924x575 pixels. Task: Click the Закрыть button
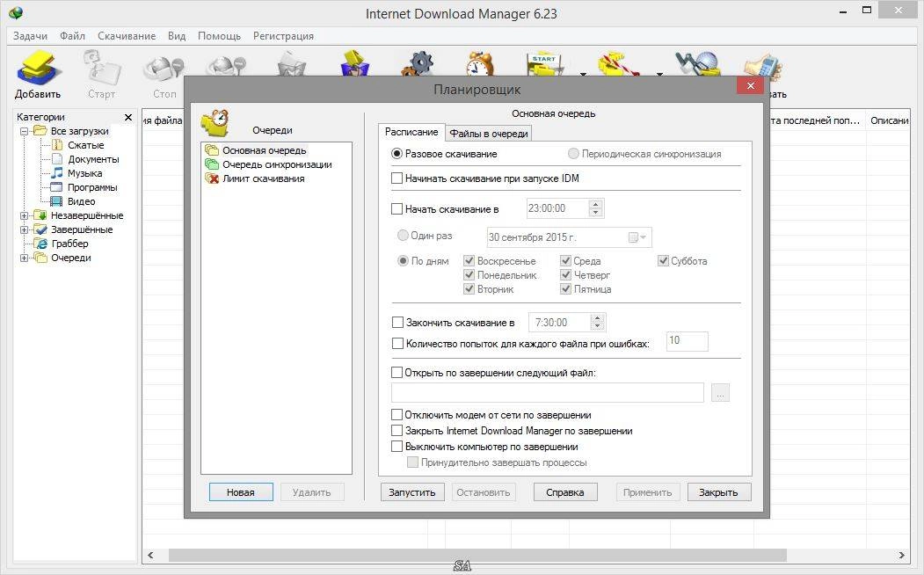(x=719, y=492)
